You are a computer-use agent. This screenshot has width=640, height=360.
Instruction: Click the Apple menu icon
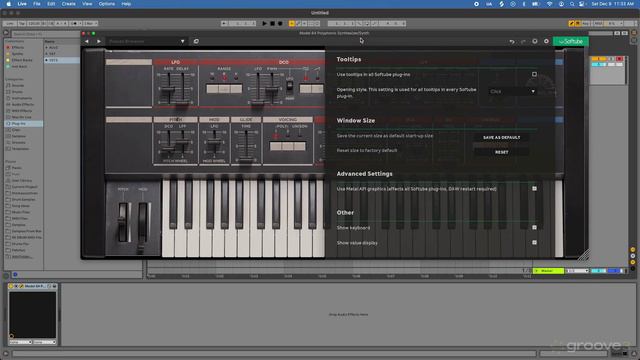coord(8,4)
